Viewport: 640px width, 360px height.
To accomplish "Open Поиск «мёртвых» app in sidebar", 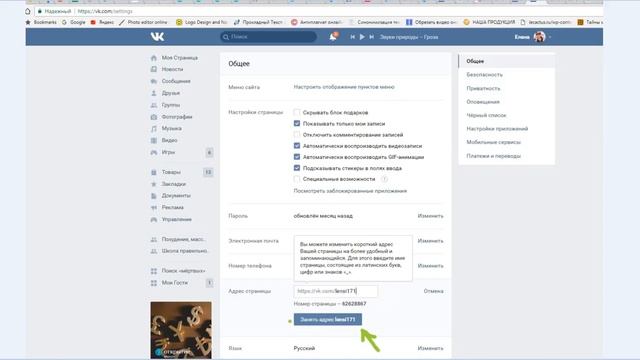I will [183, 271].
